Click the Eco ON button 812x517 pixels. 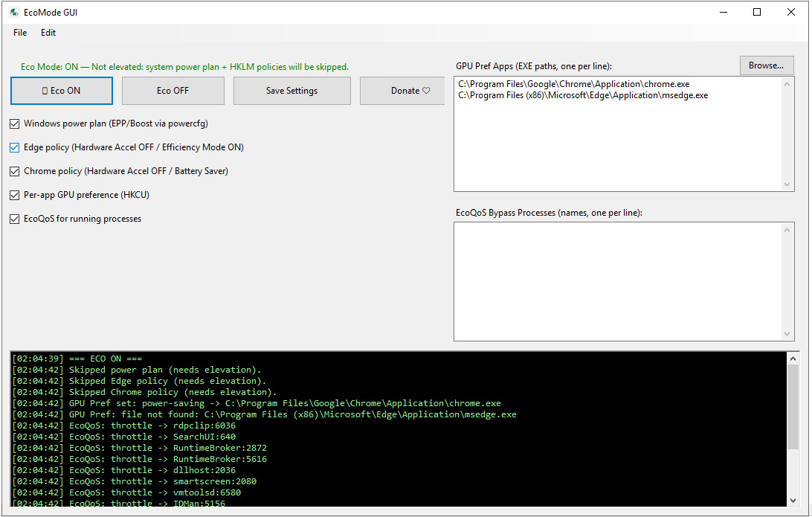62,91
